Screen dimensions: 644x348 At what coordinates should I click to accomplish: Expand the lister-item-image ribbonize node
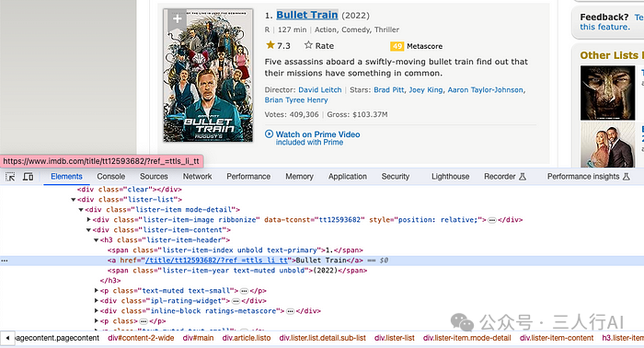(x=88, y=220)
